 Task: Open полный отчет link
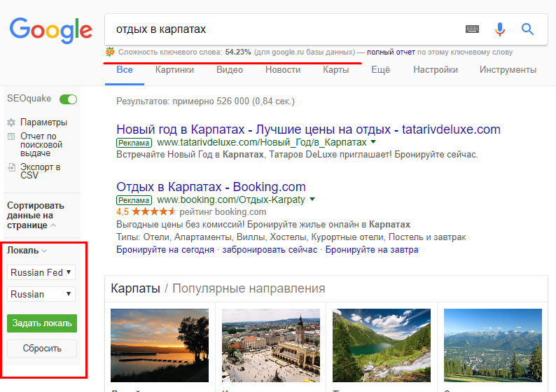point(391,52)
